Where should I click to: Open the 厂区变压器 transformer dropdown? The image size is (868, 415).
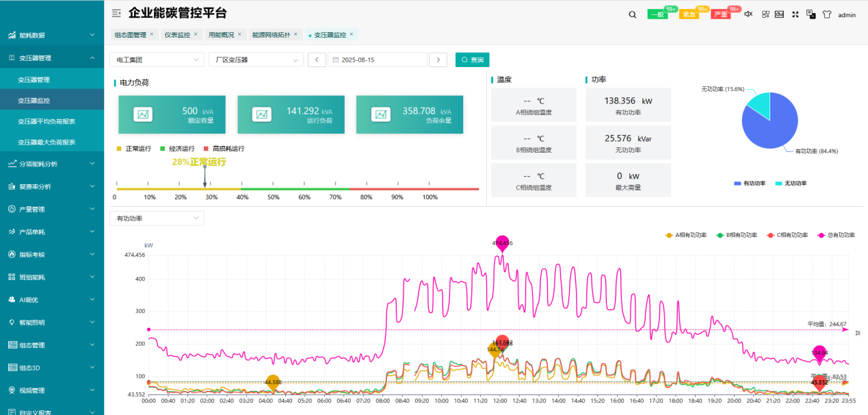point(255,60)
